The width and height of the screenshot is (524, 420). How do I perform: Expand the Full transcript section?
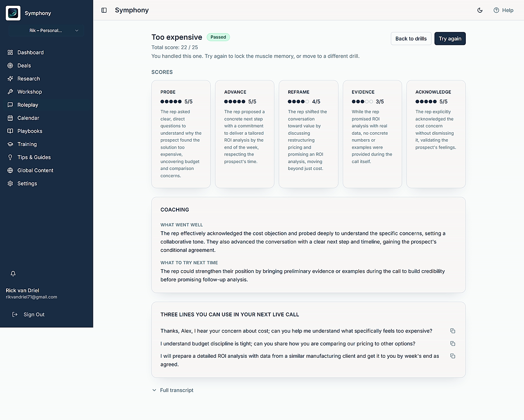tap(173, 390)
